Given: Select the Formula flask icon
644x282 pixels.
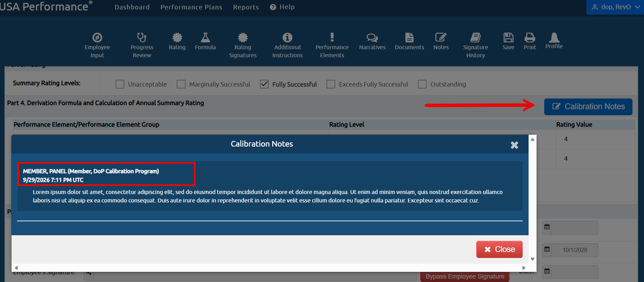Looking at the screenshot, I should point(205,37).
